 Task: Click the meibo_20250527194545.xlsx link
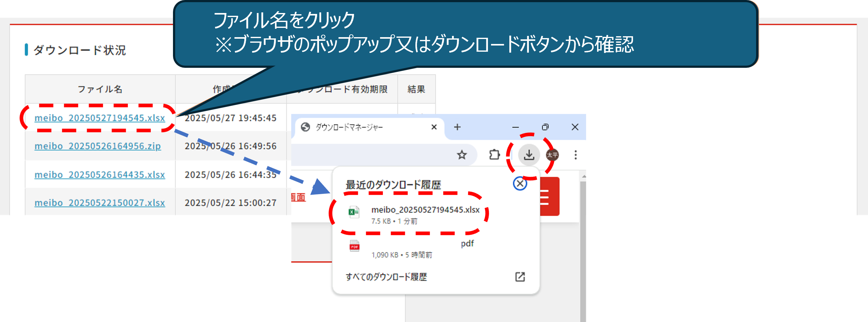(x=100, y=118)
